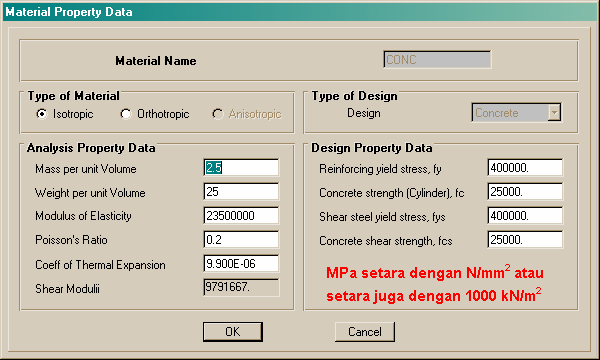Click the Concrete shear strength, fcs label

pyautogui.click(x=386, y=241)
